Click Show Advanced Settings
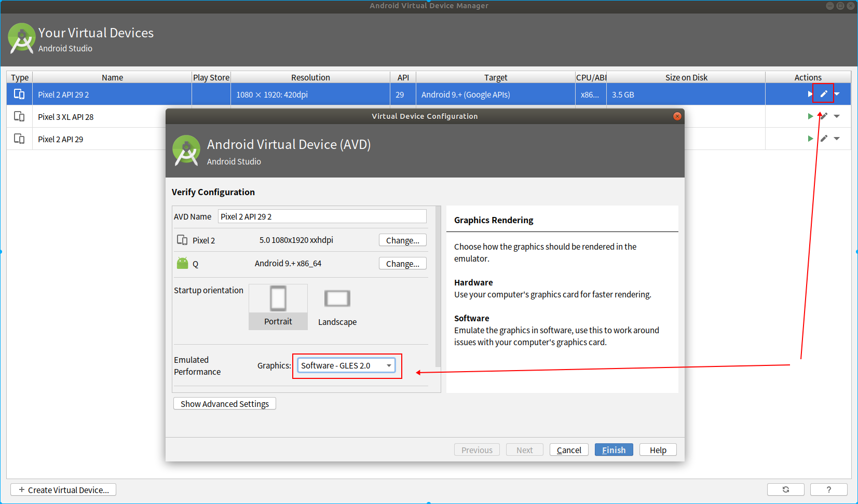Viewport: 858px width, 504px height. coord(225,403)
